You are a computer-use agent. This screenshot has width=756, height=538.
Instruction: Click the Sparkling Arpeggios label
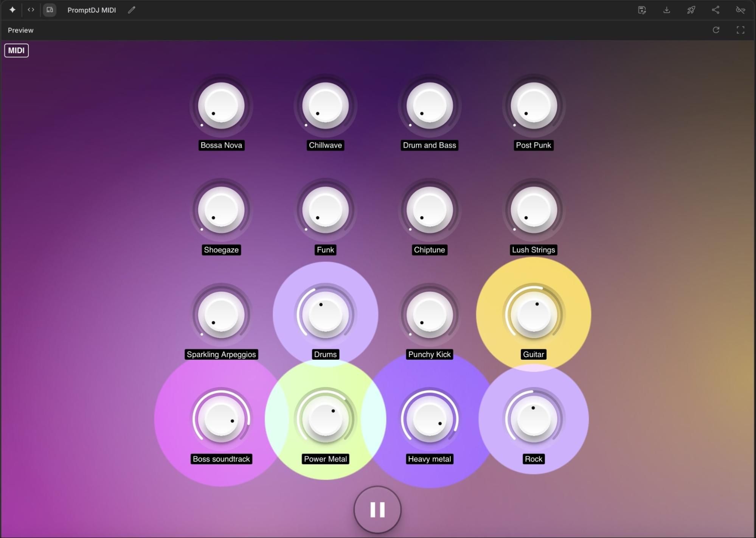point(221,355)
